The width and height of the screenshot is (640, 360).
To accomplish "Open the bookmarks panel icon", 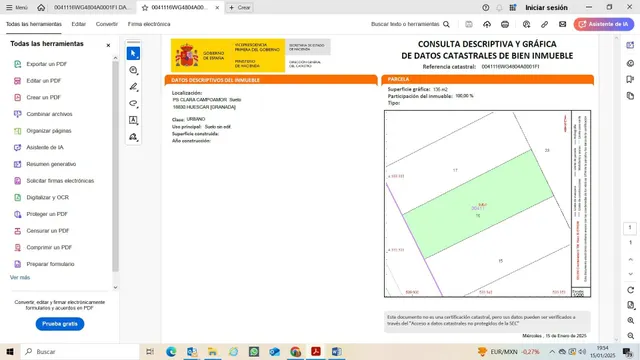I will [x=631, y=79].
